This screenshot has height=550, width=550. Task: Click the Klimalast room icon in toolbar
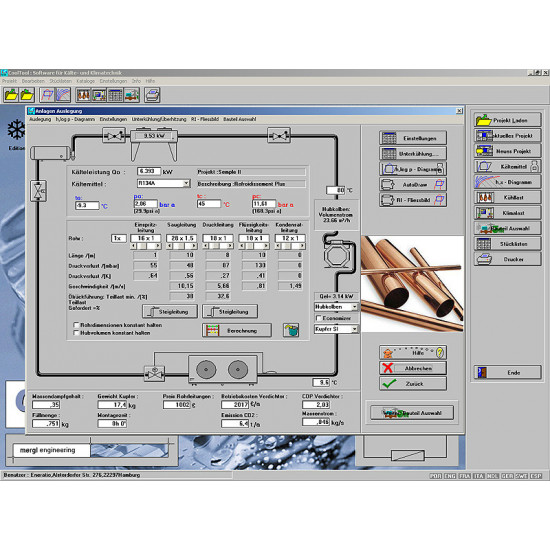[99, 95]
